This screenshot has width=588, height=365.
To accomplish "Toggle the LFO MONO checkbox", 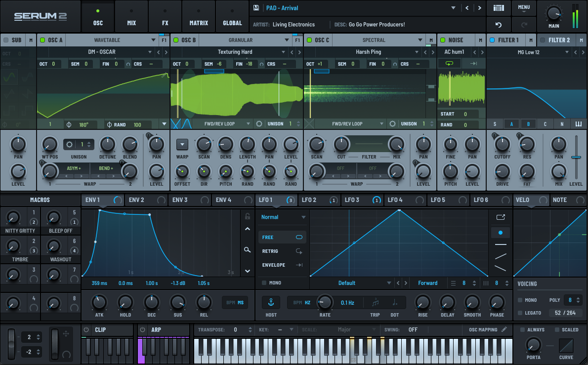I will click(x=264, y=283).
